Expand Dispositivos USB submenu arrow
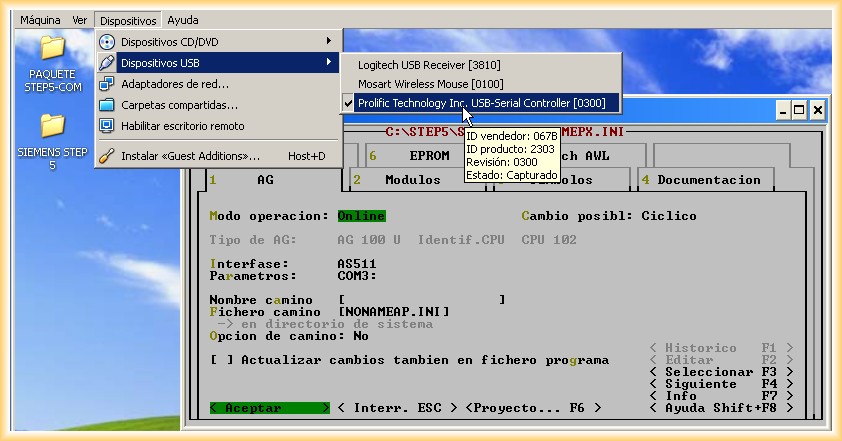Image resolution: width=842 pixels, height=441 pixels. pyautogui.click(x=328, y=63)
